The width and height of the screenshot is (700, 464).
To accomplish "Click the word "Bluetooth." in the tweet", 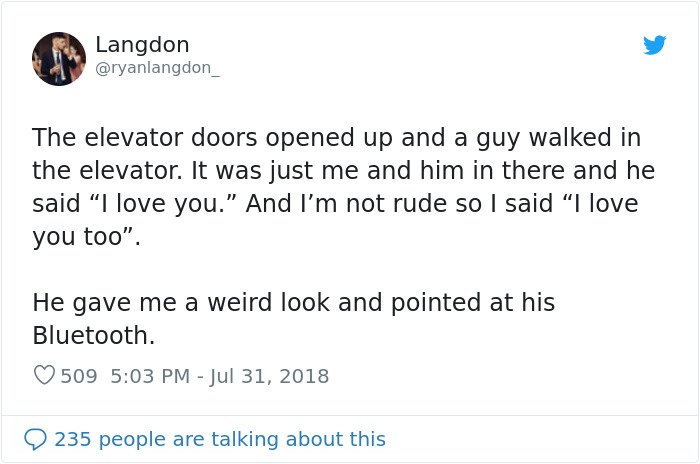I will (93, 335).
